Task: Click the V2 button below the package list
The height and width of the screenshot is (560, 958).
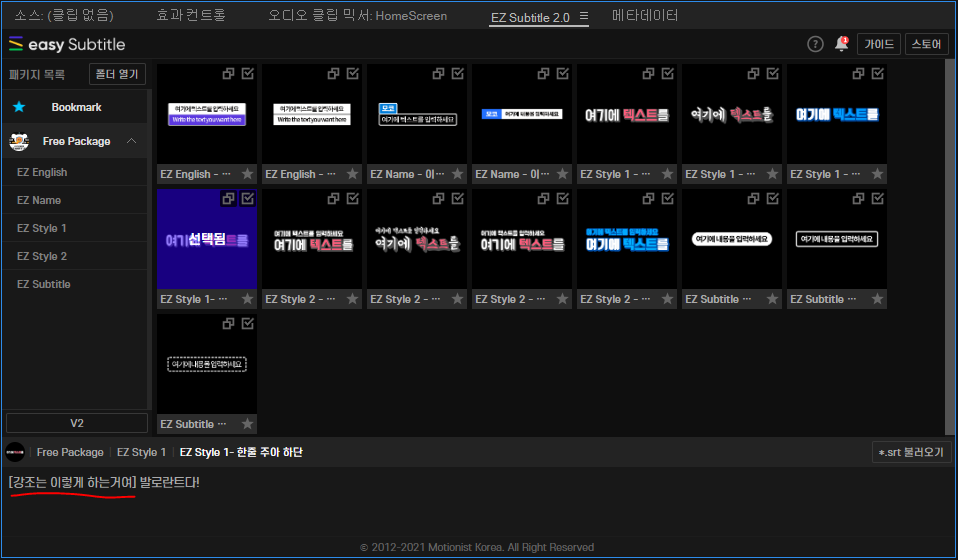Action: [77, 423]
